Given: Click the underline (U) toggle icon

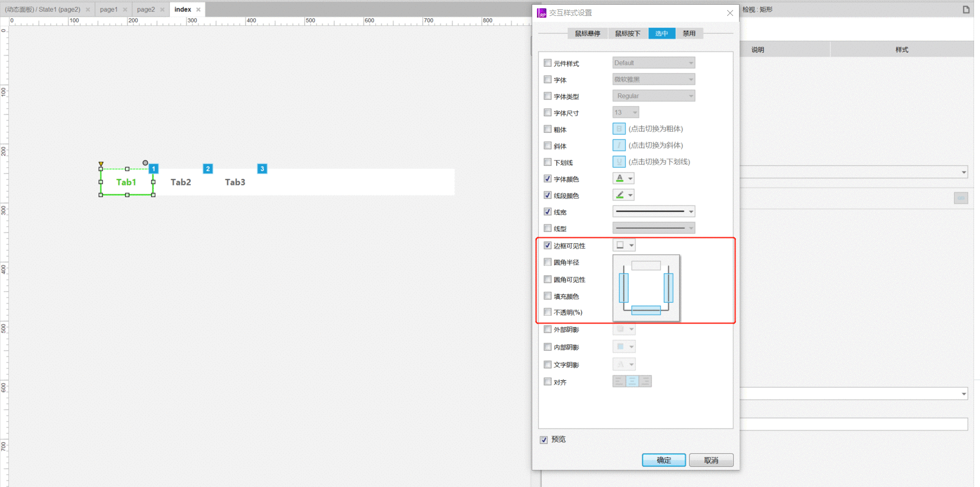Looking at the screenshot, I should (x=619, y=162).
